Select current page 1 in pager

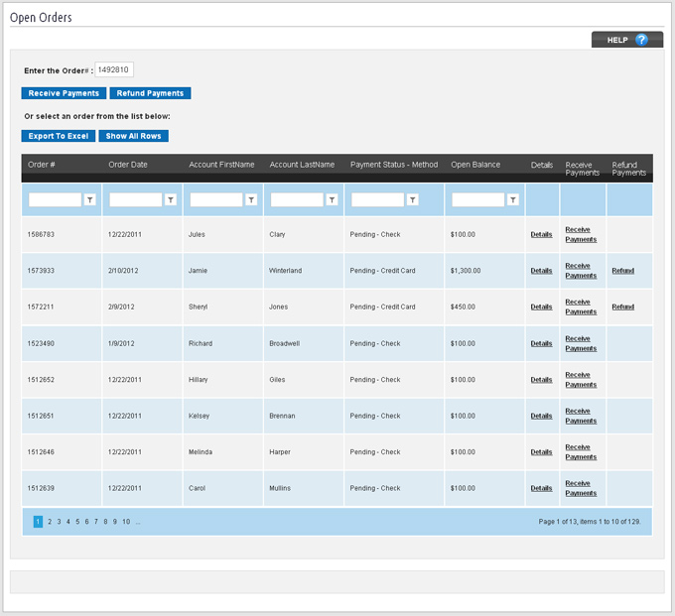point(38,522)
